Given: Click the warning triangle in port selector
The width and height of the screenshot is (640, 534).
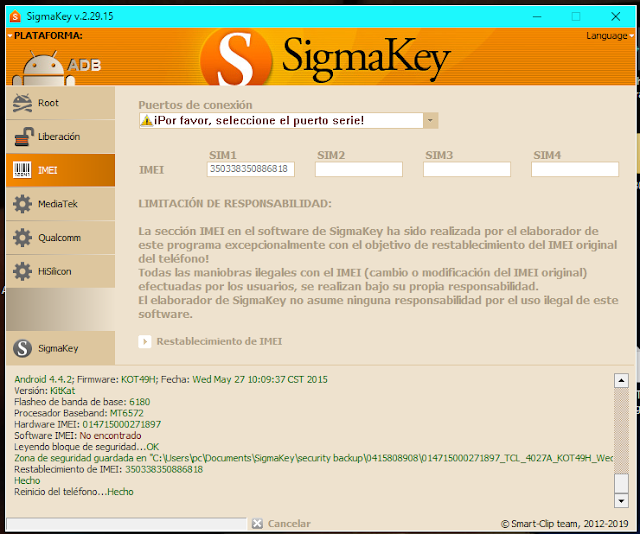Looking at the screenshot, I should 146,120.
